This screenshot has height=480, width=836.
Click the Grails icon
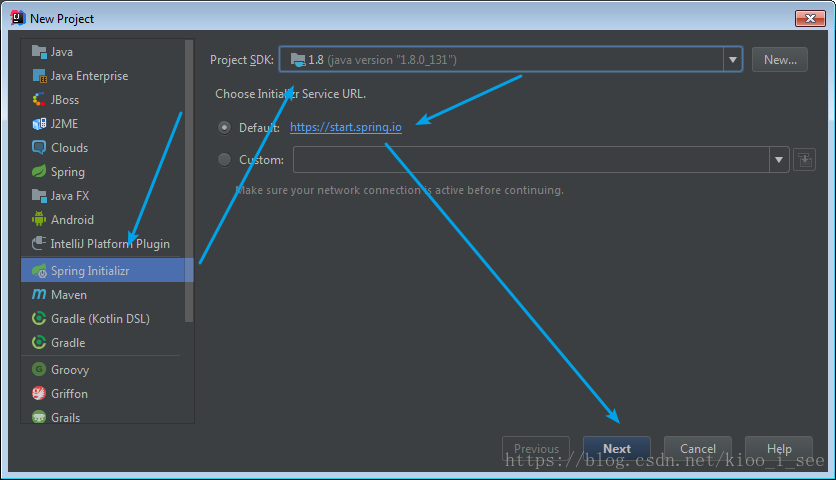click(39, 417)
